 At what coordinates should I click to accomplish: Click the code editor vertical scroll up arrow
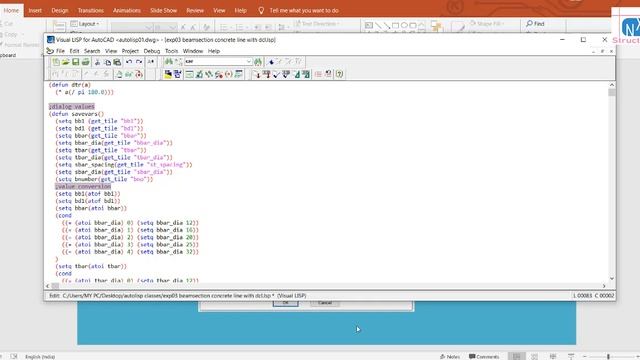pos(611,84)
